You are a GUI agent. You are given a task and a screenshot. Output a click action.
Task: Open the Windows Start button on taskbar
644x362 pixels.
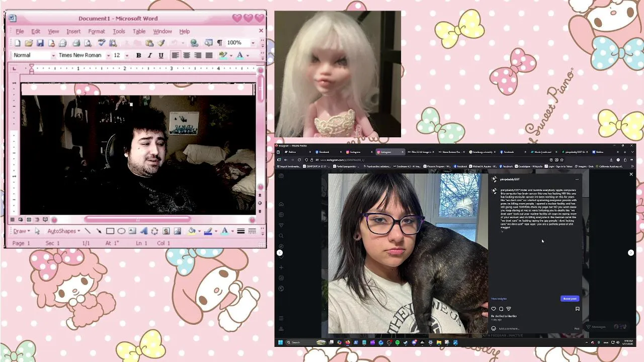(280, 342)
